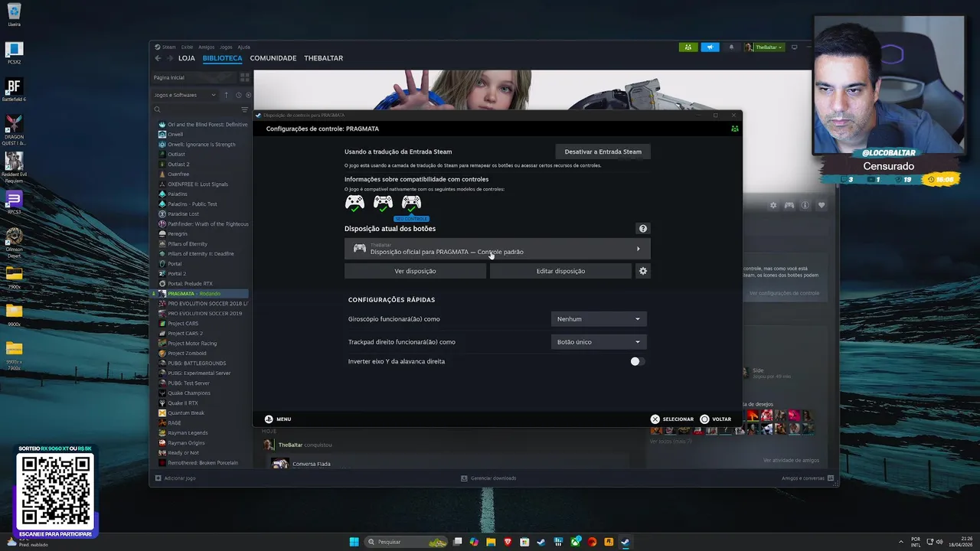Open THEBALTAR profile tab

point(323,58)
